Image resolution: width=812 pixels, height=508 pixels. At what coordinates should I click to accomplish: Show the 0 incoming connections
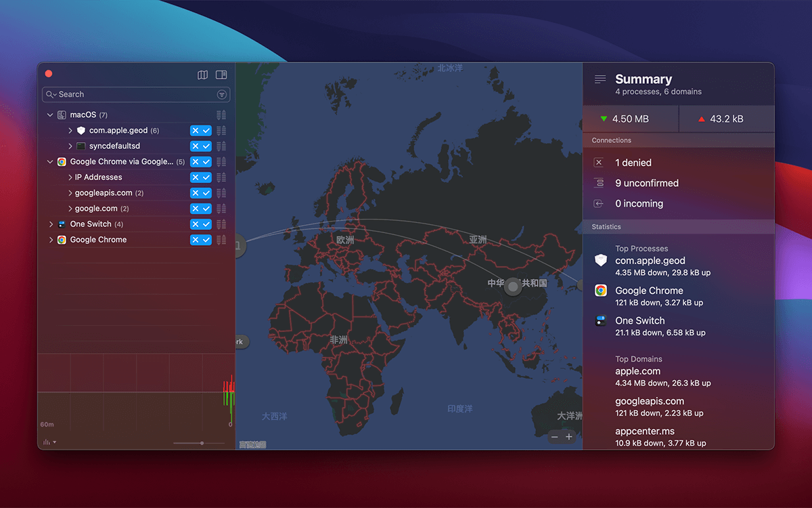pos(639,203)
